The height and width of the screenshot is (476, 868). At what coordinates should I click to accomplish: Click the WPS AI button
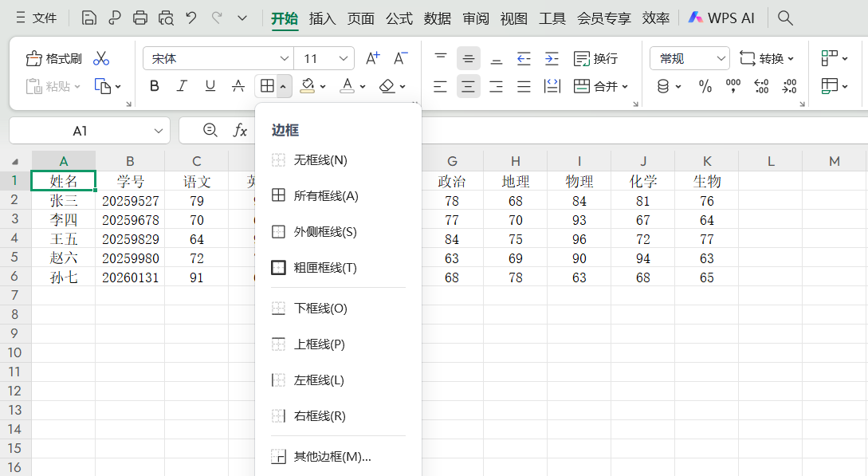721,18
